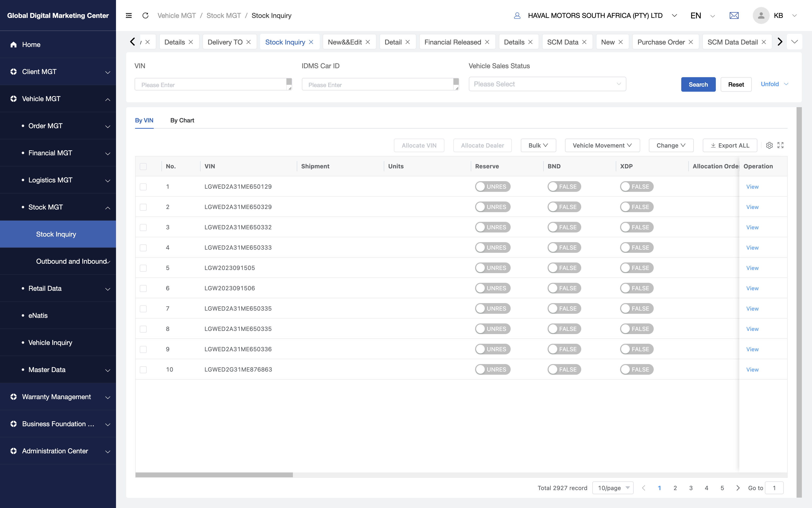The width and height of the screenshot is (812, 508).
Task: Close the SCM Data tab
Action: (585, 42)
